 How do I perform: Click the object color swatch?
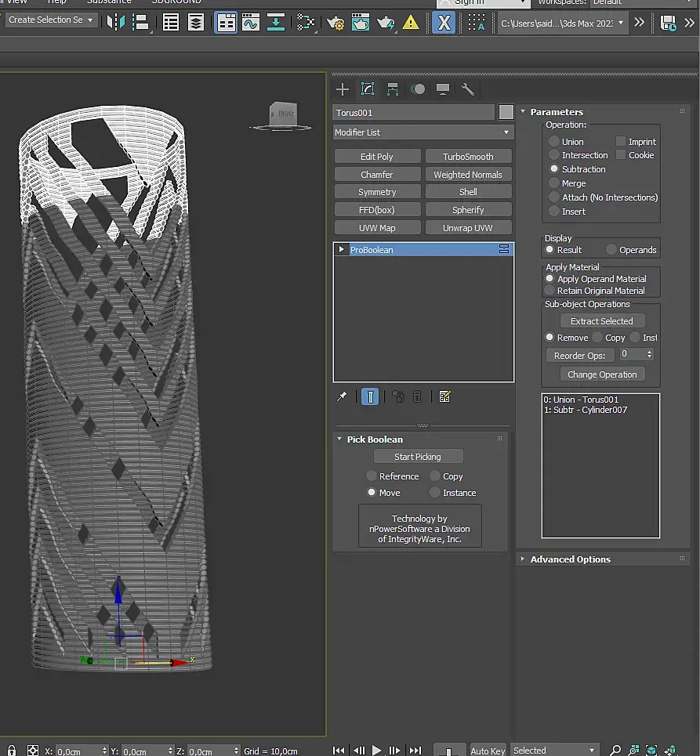(506, 112)
